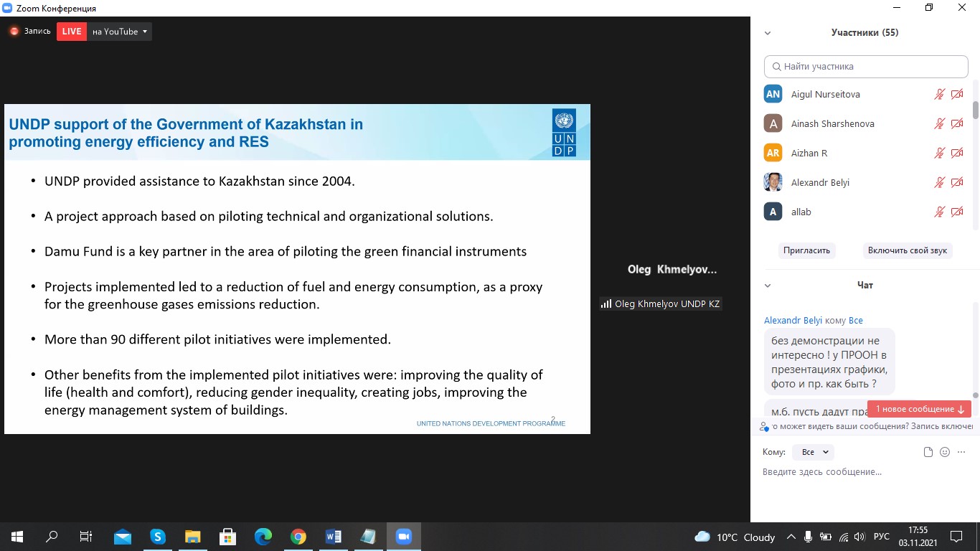Collapse the Участники (55) panel chevron
The image size is (980, 551).
(x=768, y=33)
